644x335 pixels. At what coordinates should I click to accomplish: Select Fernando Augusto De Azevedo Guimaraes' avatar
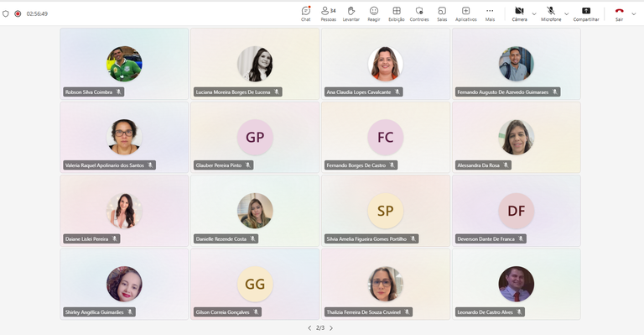[517, 64]
